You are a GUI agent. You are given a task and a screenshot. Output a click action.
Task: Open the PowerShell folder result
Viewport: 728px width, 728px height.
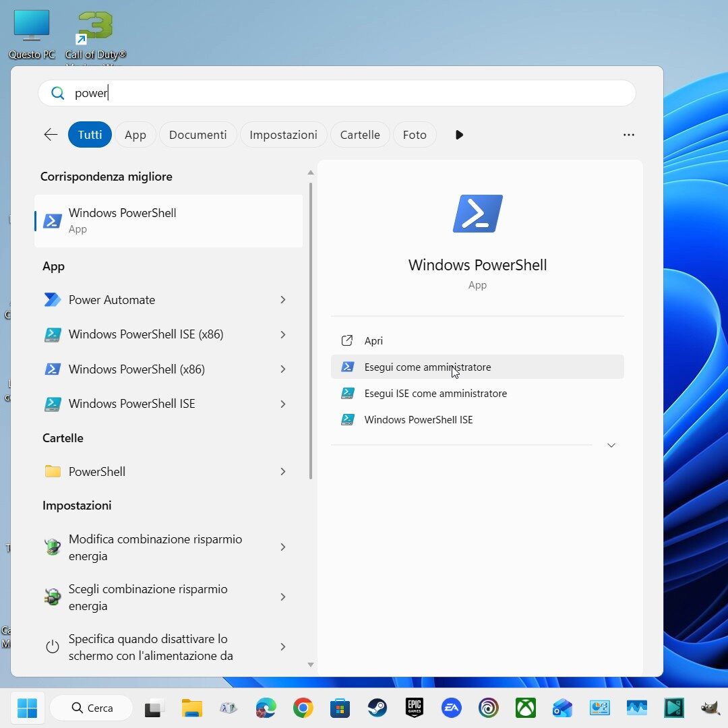click(169, 471)
